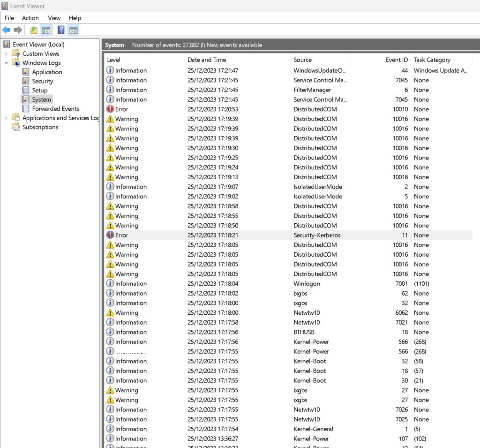This screenshot has width=480, height=448.
Task: Select the Kernel-Boot event 30 row
Action: pos(289,380)
